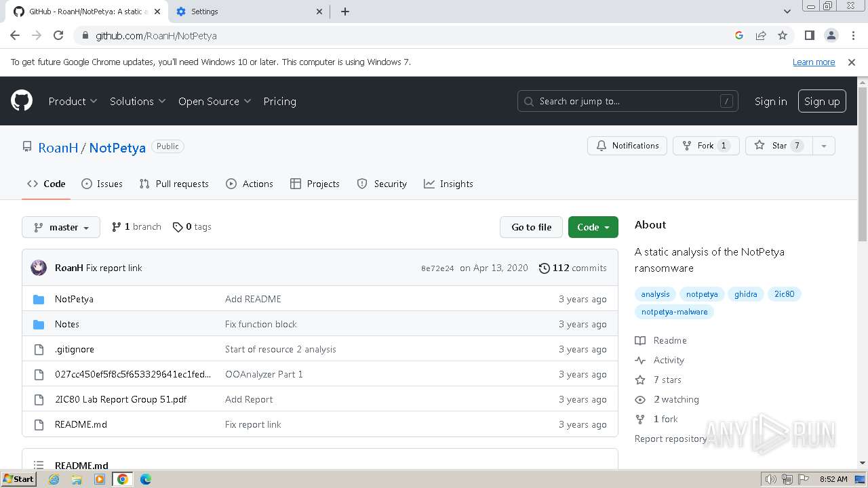View the 1 branch link
The width and height of the screenshot is (868, 488).
coord(136,227)
